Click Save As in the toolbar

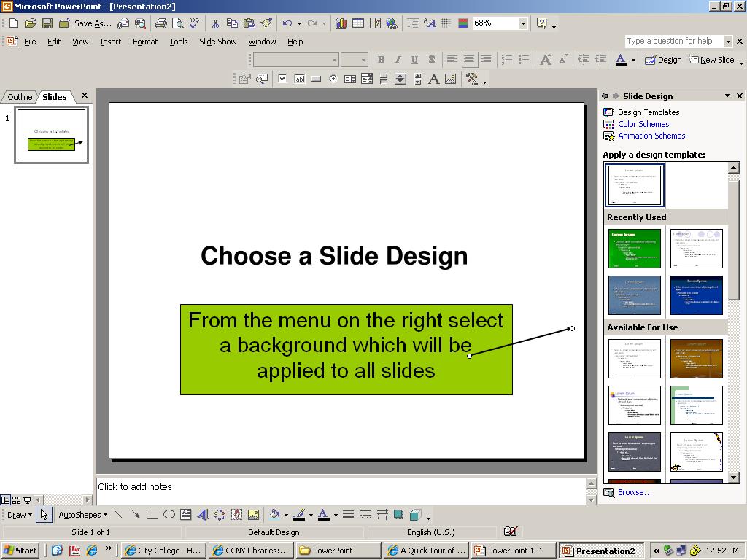[86, 23]
